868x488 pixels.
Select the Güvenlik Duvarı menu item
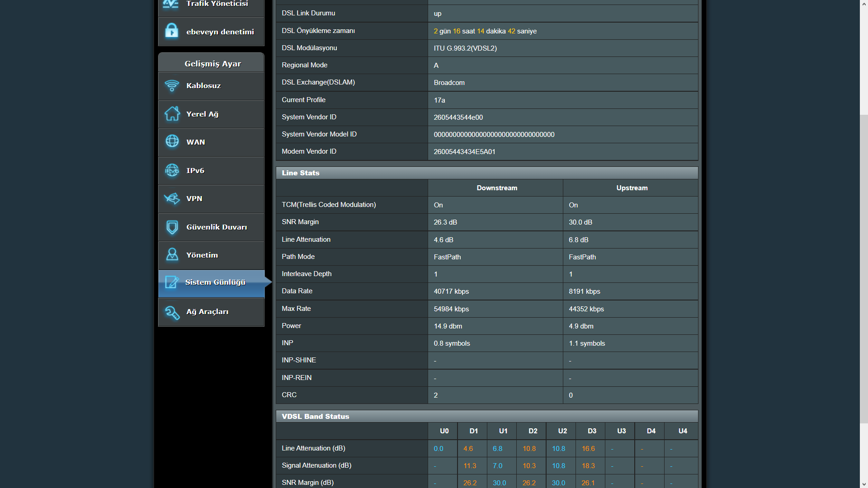tap(211, 227)
